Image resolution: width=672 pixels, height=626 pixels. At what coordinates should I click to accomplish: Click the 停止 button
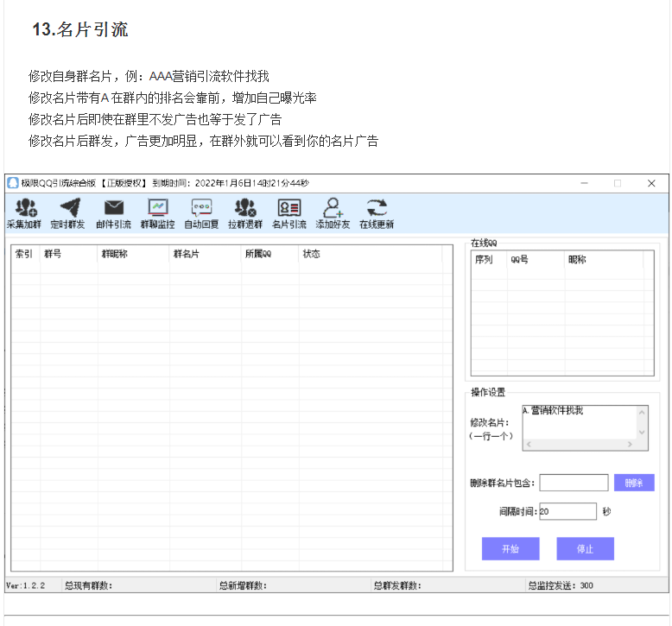585,548
